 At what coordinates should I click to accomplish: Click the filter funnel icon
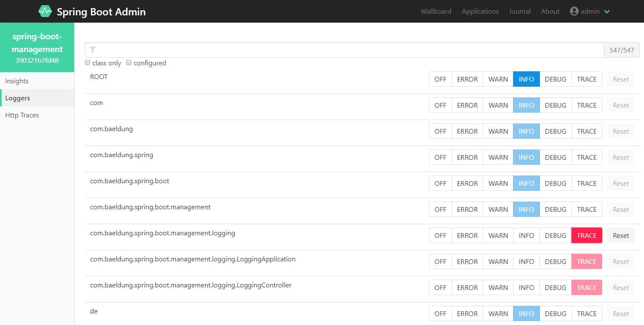pyautogui.click(x=93, y=50)
